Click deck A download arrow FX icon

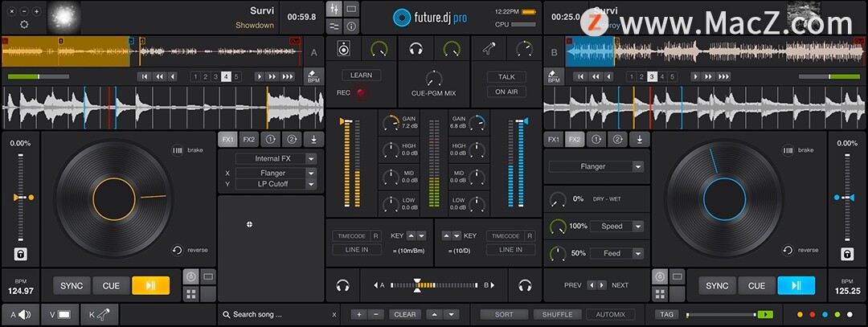click(314, 140)
